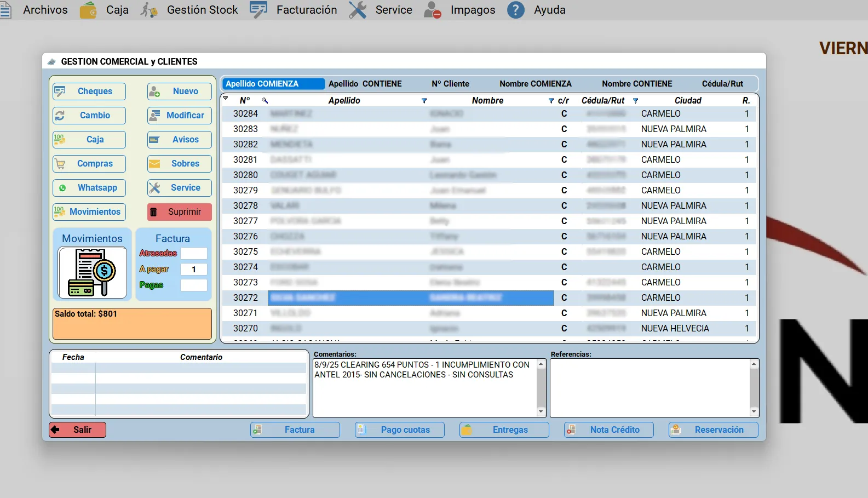Click the Nuevo add-client button

coord(179,91)
